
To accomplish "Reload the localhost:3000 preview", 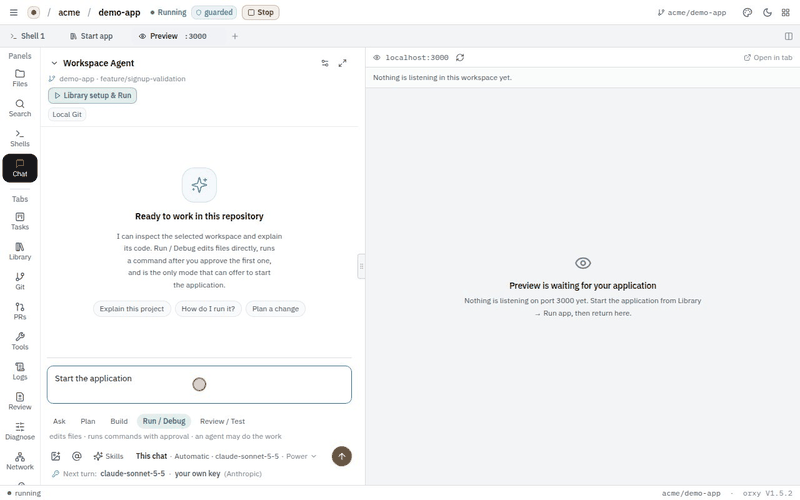I will click(460, 58).
